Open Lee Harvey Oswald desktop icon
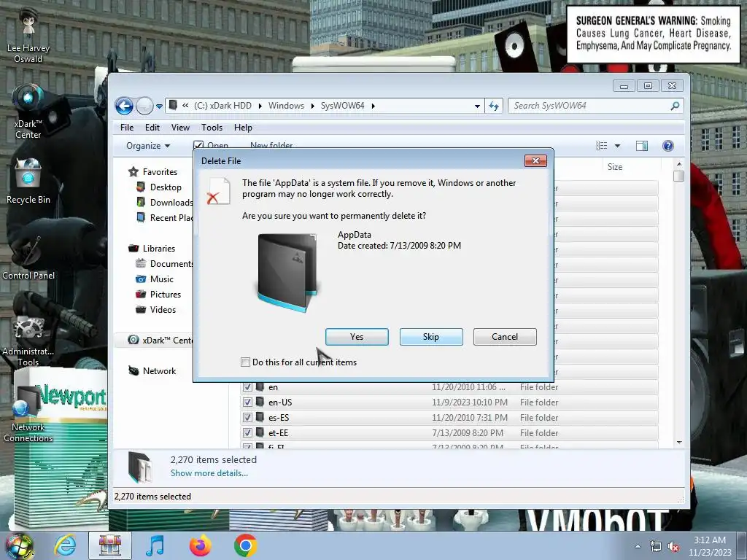 [28, 37]
